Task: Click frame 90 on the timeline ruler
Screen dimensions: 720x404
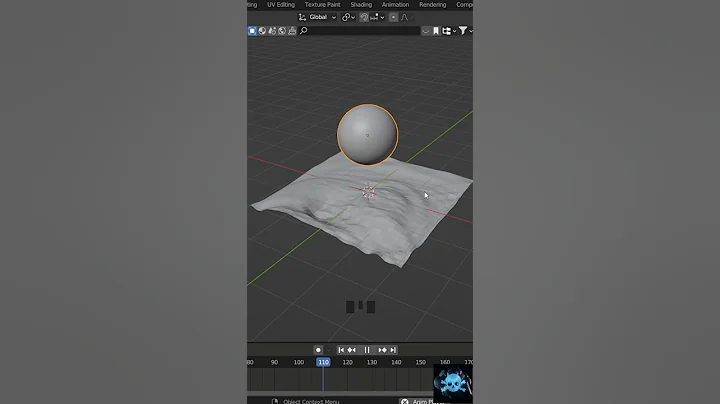Action: [275, 362]
